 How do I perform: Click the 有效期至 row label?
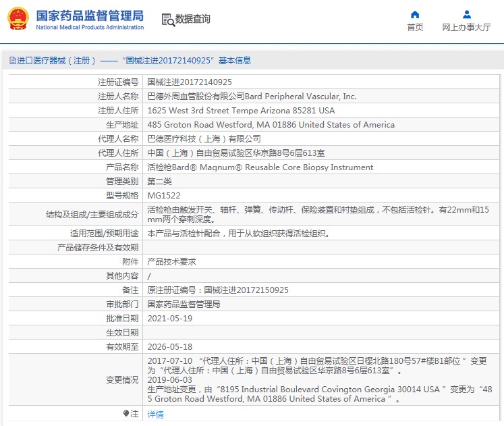(122, 346)
